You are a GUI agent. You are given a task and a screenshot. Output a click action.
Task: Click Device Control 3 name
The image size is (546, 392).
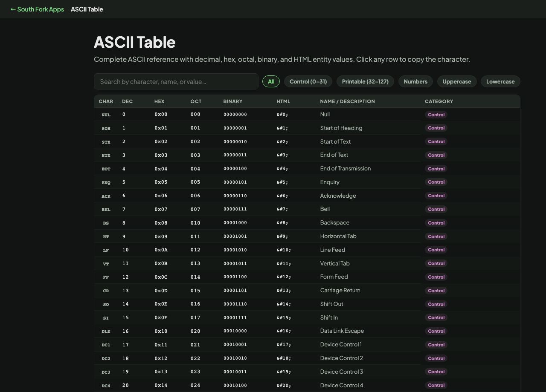click(342, 372)
